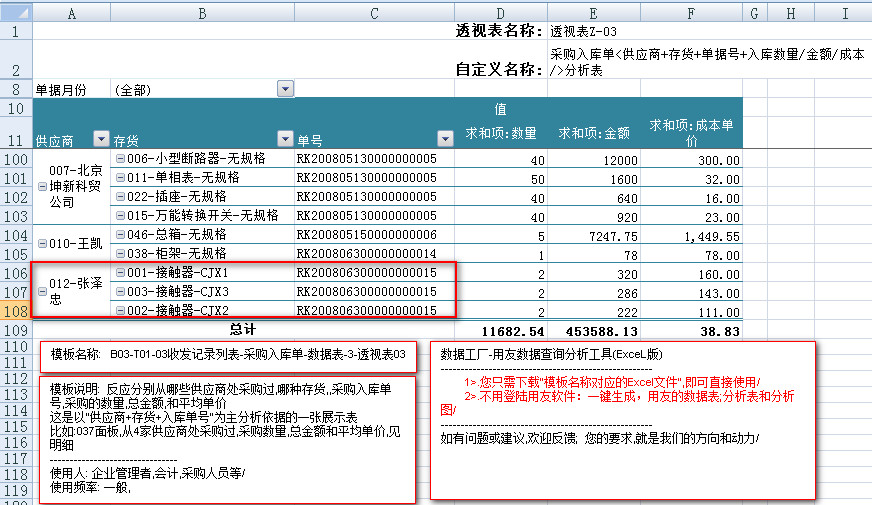Click minus icon beside 046-总箱-无规格
872x505 pixels.
pos(120,235)
